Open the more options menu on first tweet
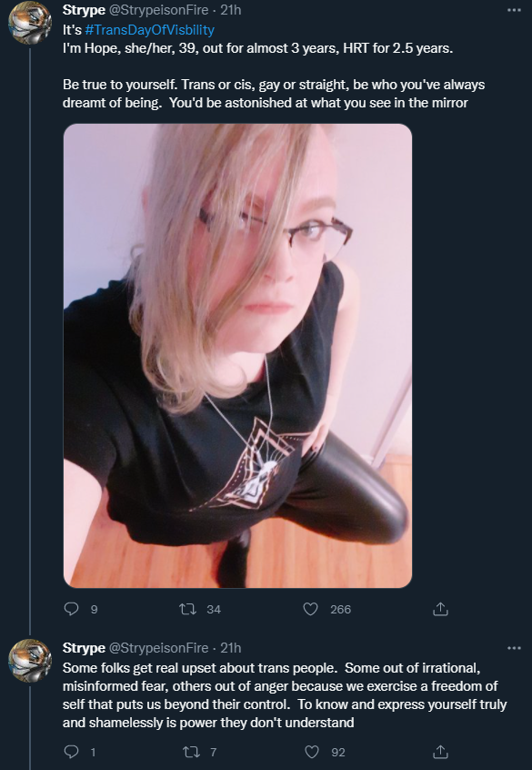 click(x=514, y=10)
